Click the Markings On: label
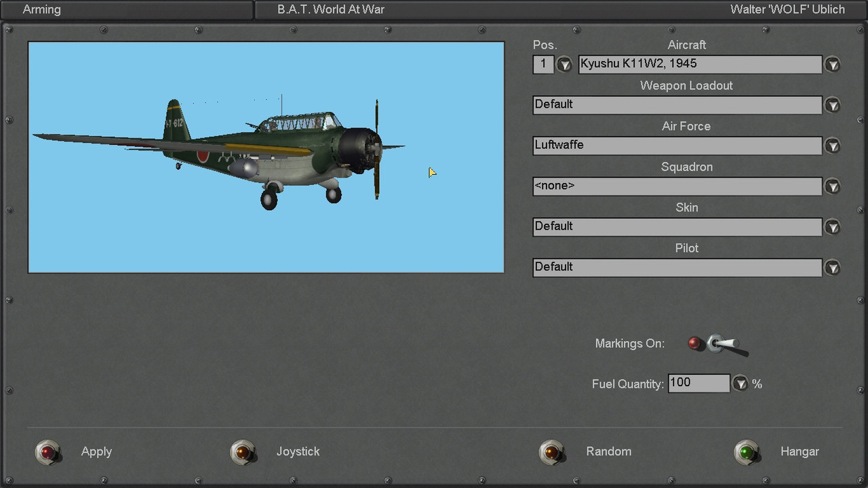 [629, 344]
